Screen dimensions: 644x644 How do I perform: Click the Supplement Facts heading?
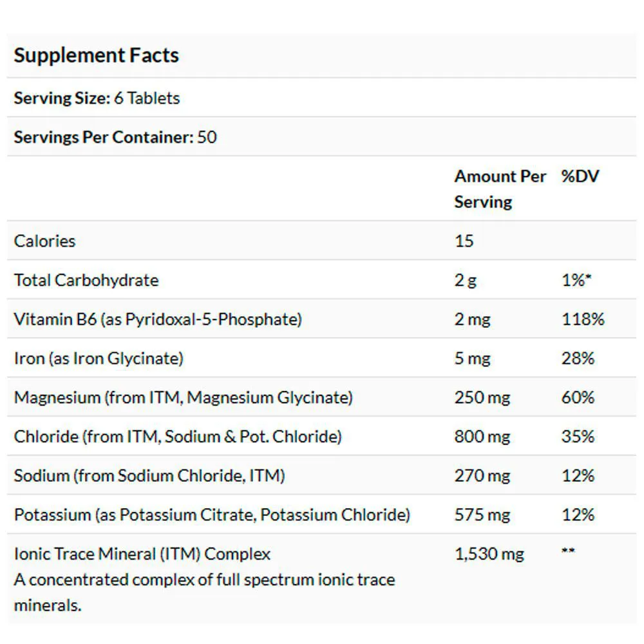click(x=97, y=55)
